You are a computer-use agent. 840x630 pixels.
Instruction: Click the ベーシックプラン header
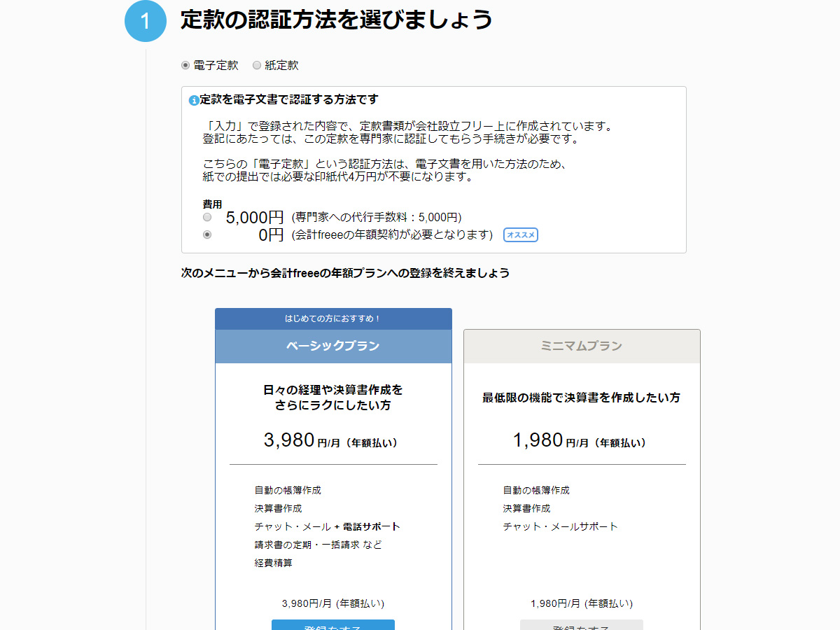333,346
